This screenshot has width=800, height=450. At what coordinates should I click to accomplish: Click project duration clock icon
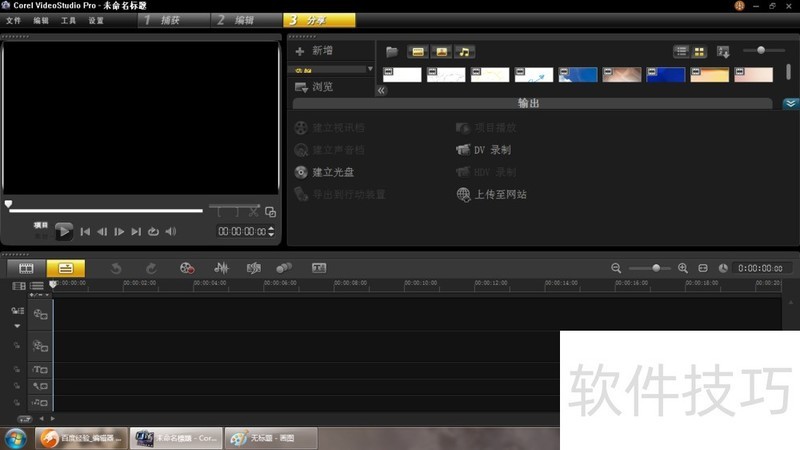(x=723, y=268)
